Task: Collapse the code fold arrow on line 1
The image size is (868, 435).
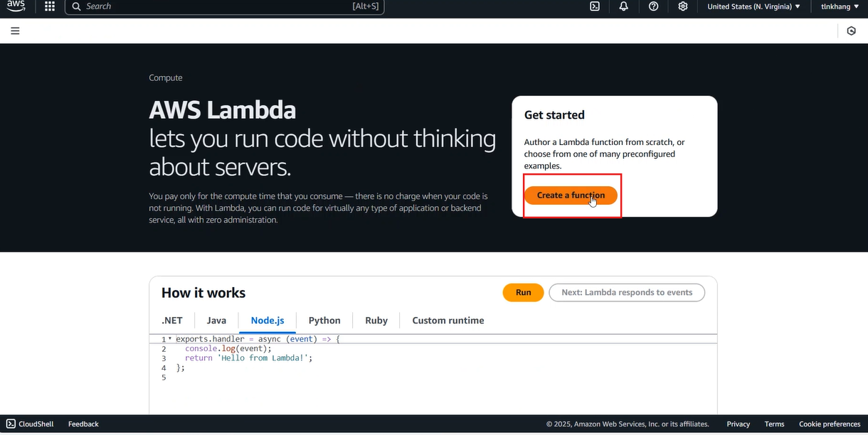Action: tap(170, 339)
